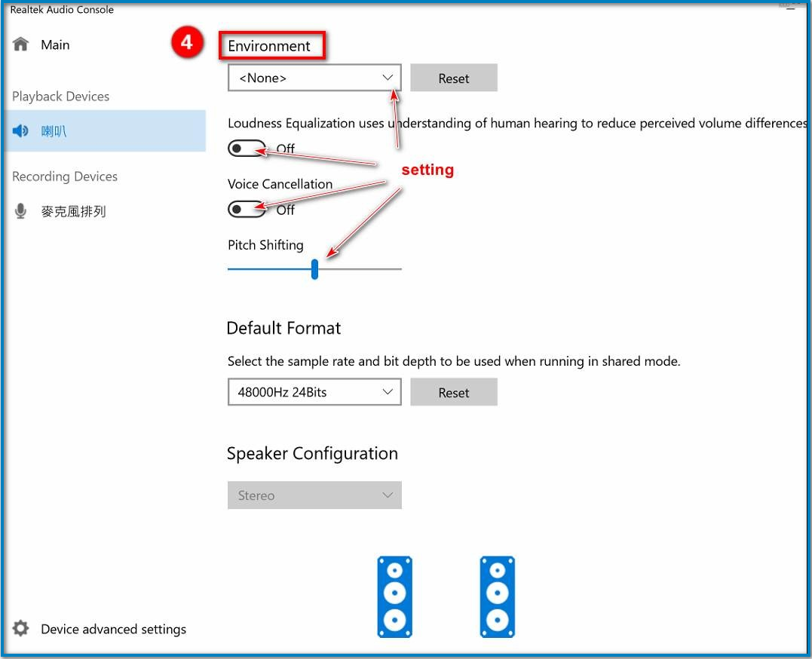Select the left speaker illustration

pyautogui.click(x=394, y=597)
